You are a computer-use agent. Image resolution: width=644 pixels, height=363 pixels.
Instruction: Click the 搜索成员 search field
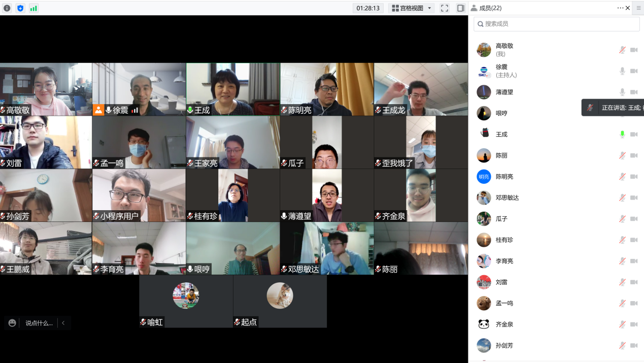[x=556, y=24]
